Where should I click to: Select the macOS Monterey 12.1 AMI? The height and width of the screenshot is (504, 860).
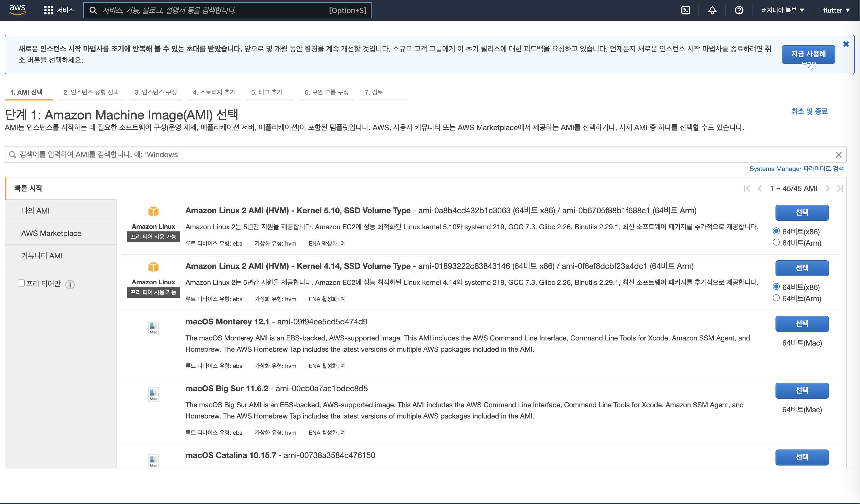click(802, 324)
